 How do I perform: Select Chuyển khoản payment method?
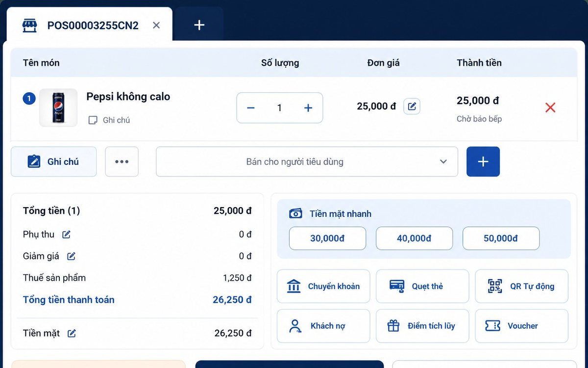coord(323,286)
